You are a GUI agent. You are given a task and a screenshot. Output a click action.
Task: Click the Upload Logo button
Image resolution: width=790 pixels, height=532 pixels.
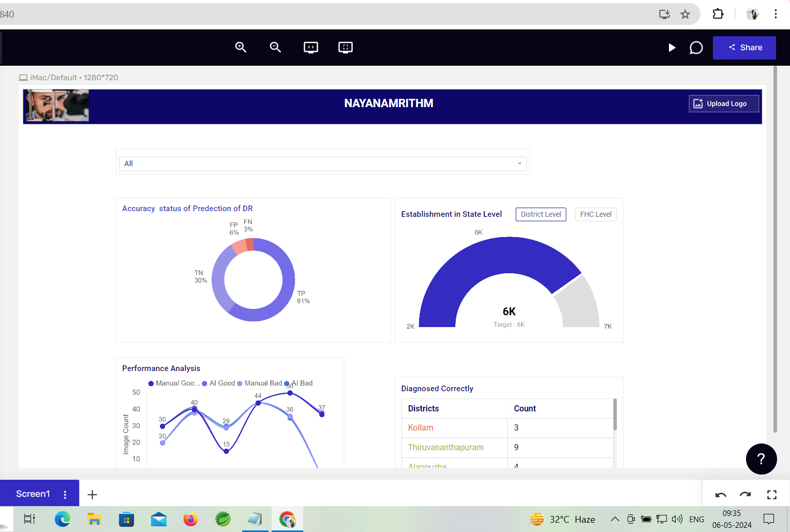(x=724, y=104)
